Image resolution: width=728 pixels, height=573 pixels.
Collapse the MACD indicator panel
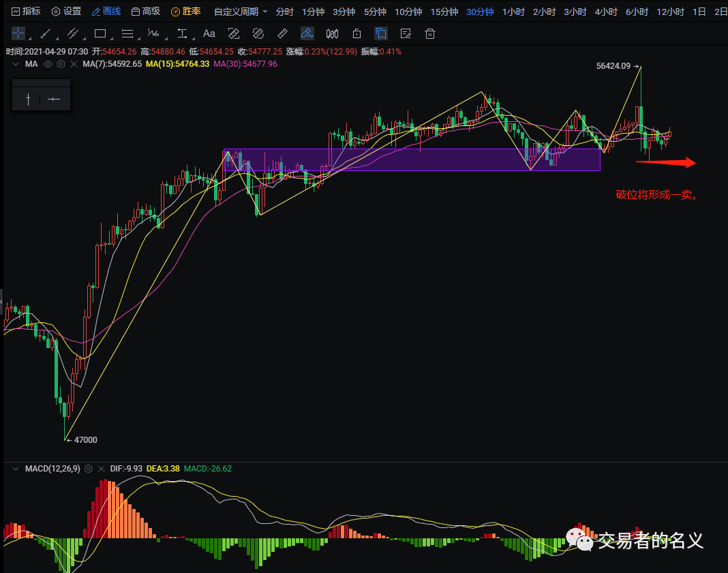tap(16, 469)
